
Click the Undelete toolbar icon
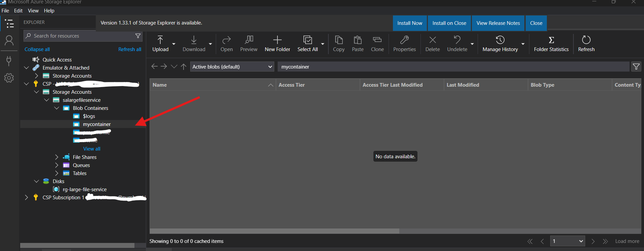[457, 44]
